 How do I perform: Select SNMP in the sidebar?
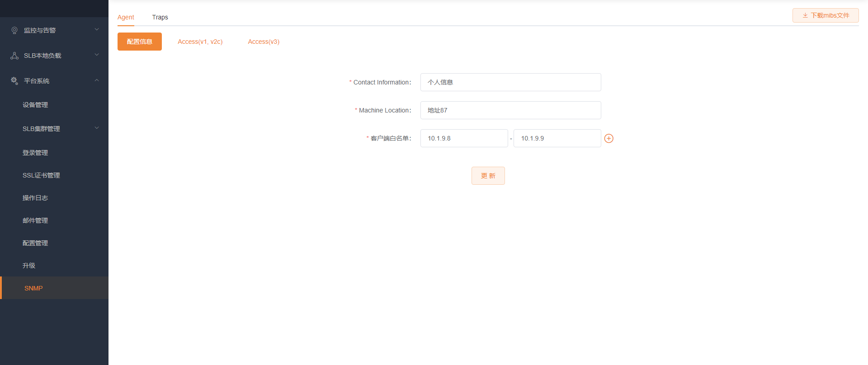(54, 288)
